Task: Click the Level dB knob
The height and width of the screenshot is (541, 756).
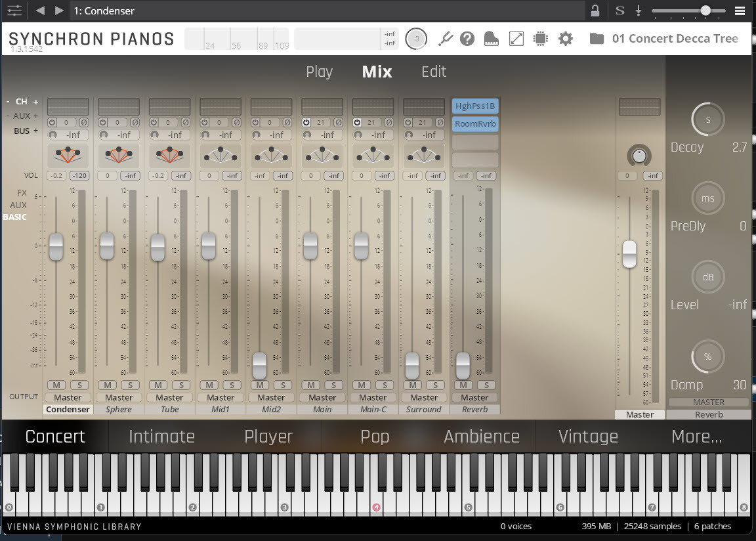Action: coord(708,277)
